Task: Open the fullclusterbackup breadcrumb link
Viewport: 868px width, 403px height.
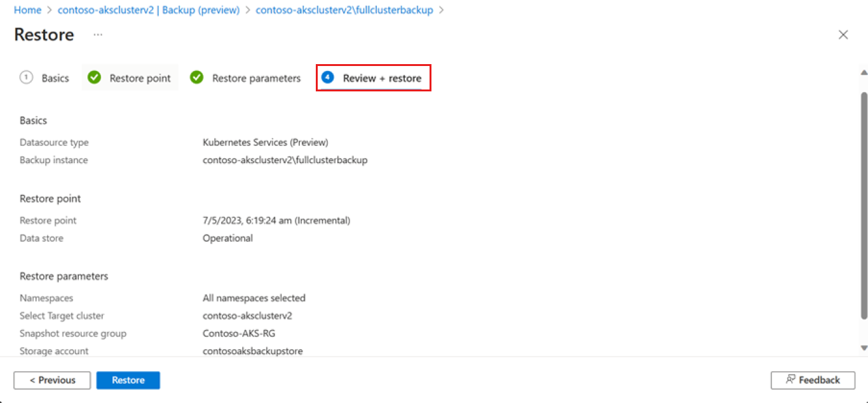Action: point(344,10)
